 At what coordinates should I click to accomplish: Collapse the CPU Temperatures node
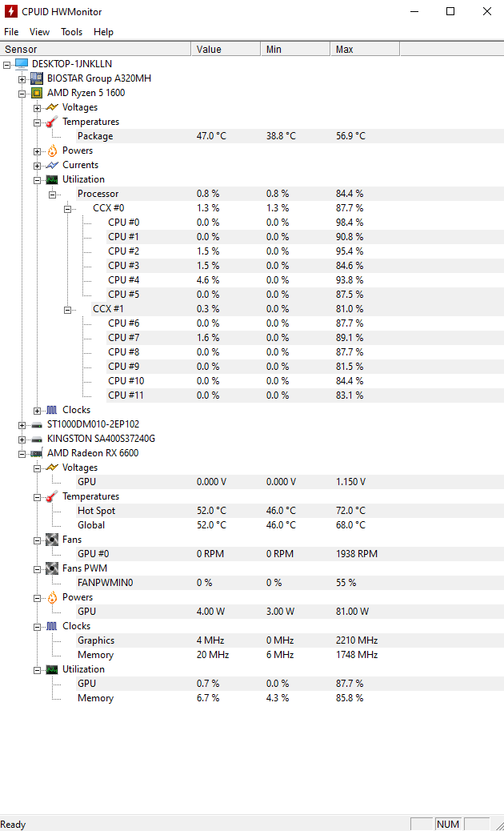click(x=37, y=122)
